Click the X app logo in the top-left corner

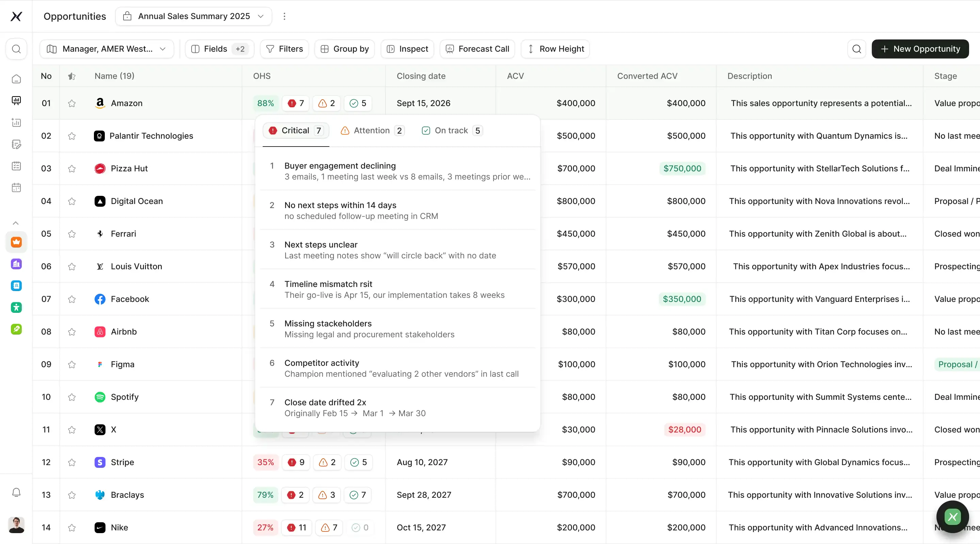(x=16, y=16)
